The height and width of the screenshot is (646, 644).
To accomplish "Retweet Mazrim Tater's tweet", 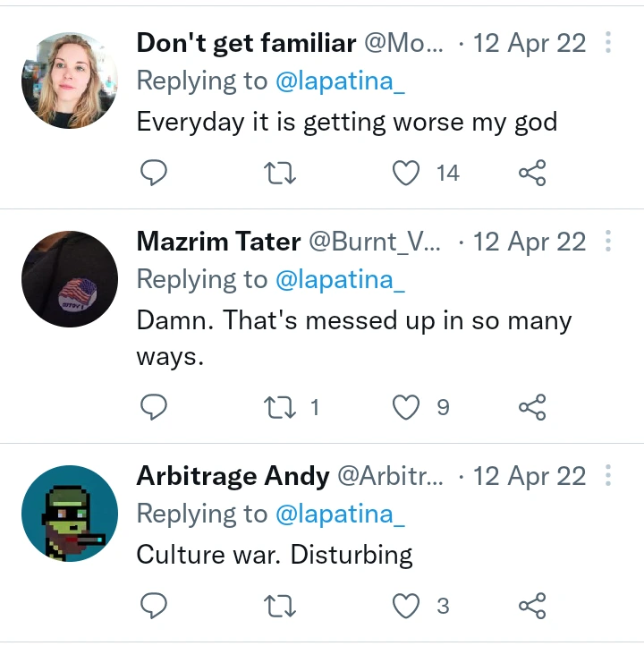I will (x=280, y=408).
